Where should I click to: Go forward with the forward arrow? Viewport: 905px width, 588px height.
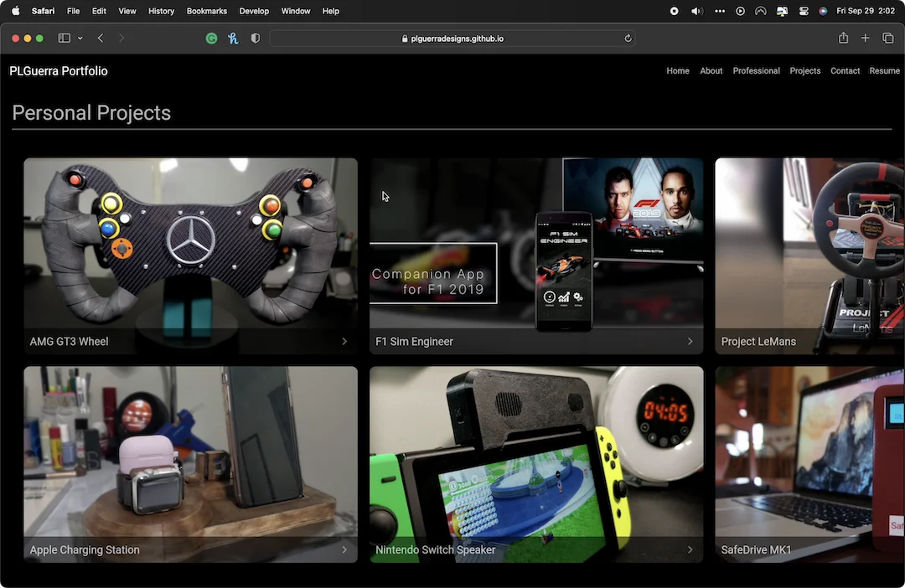122,38
